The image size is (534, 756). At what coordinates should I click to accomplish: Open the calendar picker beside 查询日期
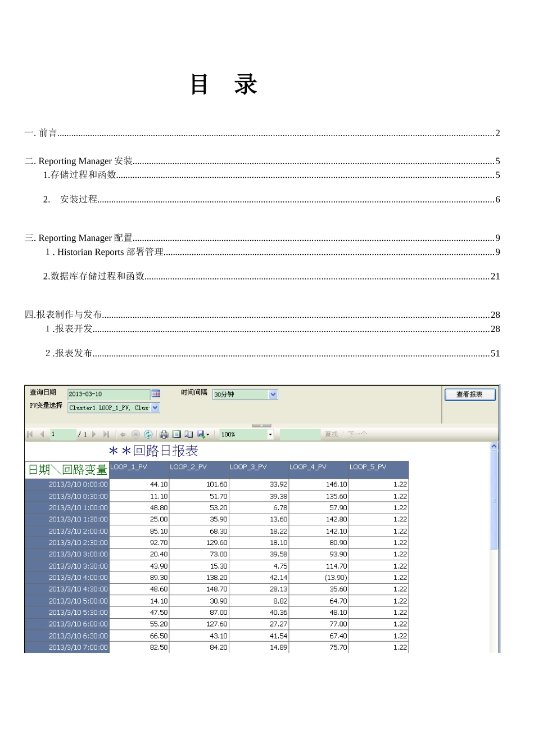156,394
